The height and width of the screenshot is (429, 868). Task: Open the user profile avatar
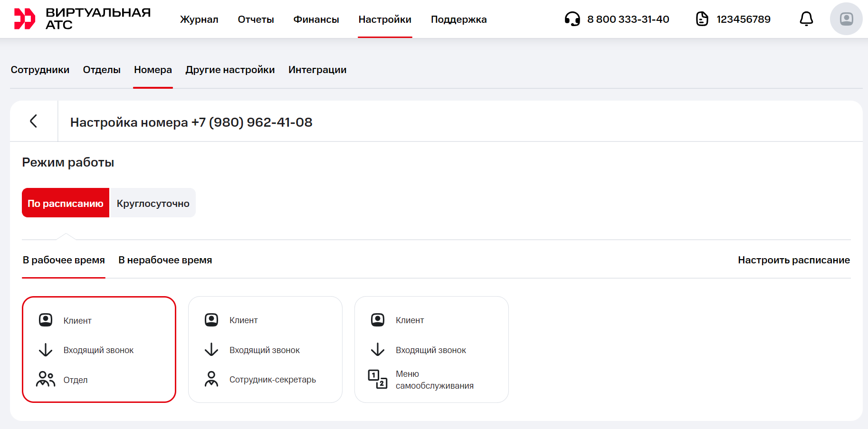coord(846,19)
